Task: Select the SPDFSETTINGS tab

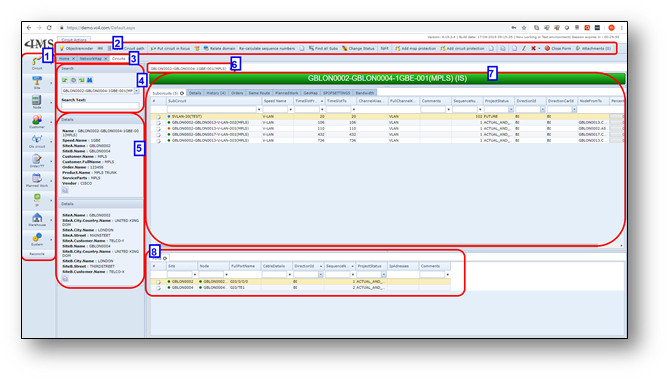Action: 337,93
